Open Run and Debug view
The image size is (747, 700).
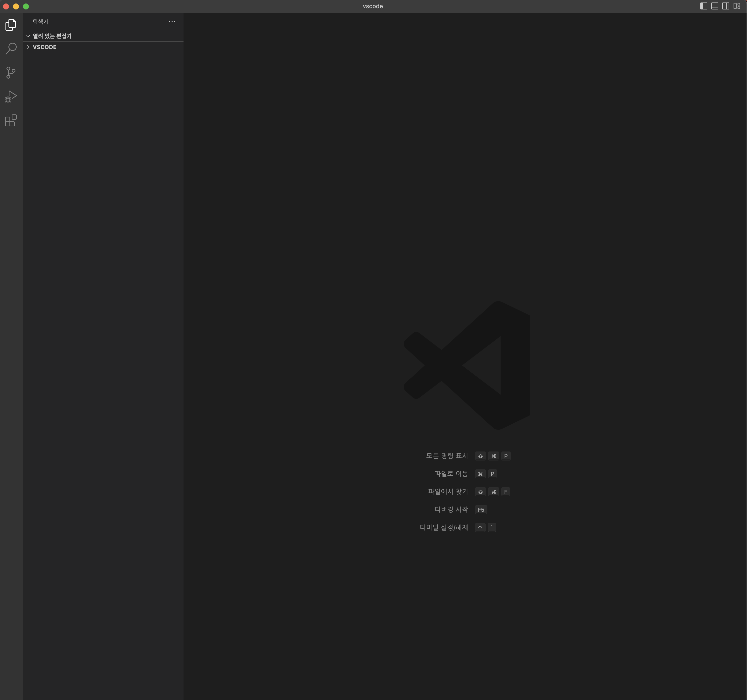tap(11, 97)
